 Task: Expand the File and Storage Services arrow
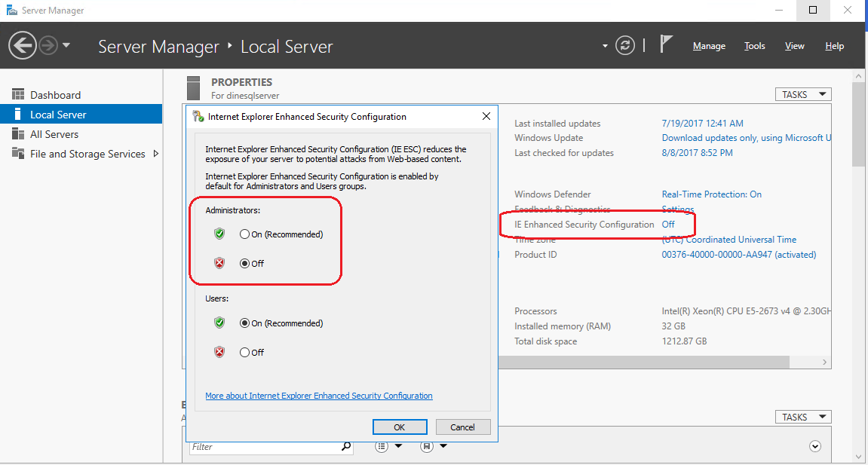(x=155, y=154)
